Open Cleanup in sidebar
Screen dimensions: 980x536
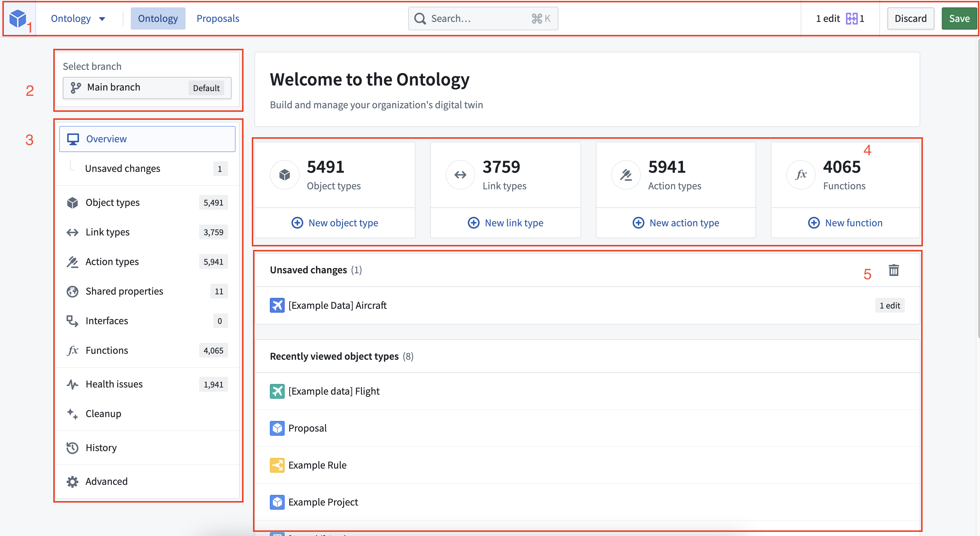(147, 414)
